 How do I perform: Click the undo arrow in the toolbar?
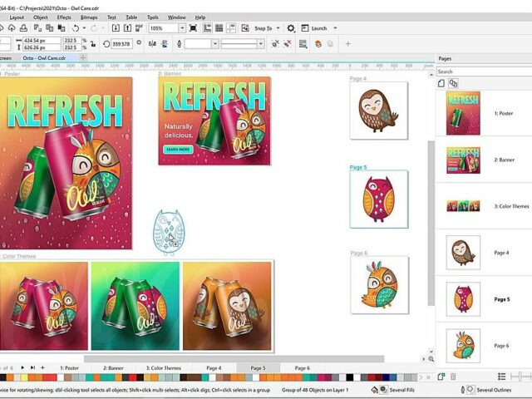[75, 28]
